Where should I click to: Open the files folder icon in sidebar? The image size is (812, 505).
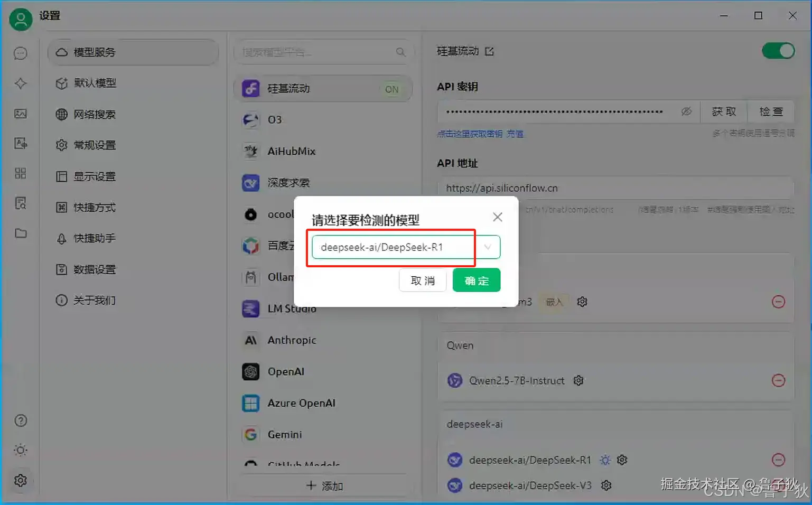[21, 233]
